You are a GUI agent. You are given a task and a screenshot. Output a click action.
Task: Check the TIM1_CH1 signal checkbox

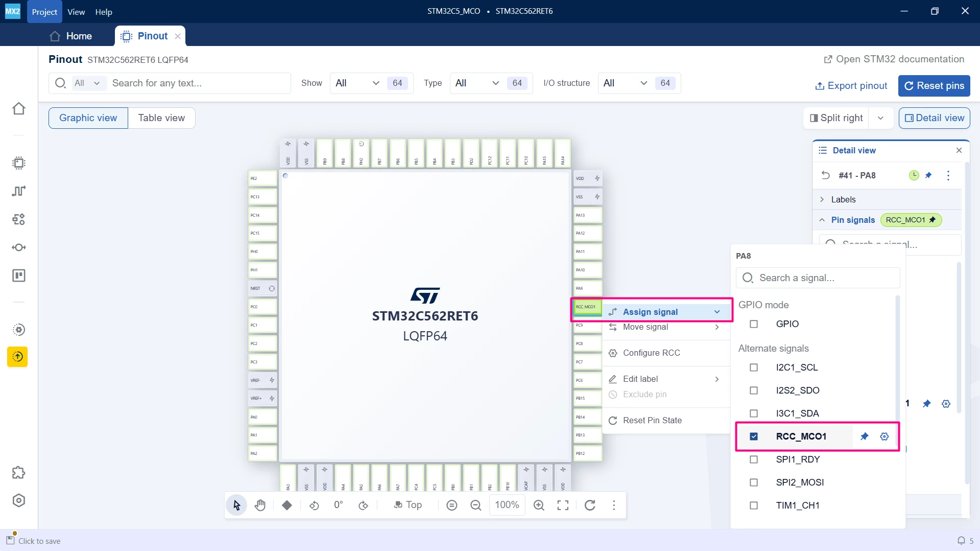tap(754, 506)
